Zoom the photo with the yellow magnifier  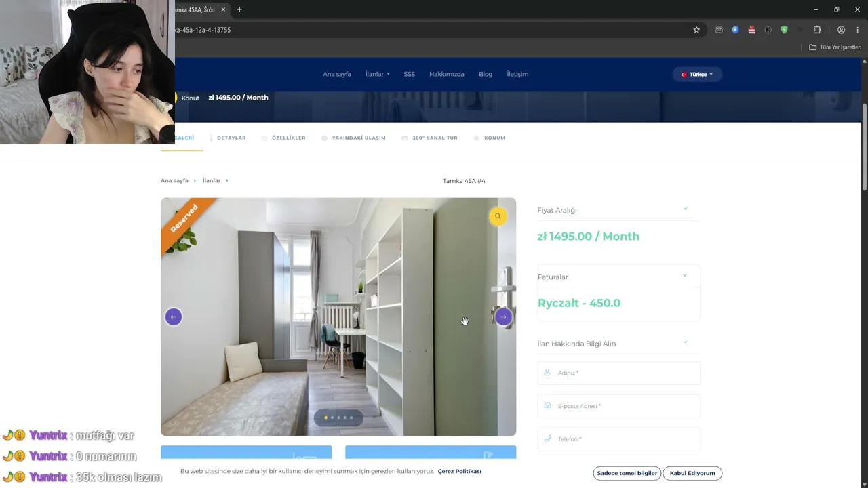point(498,216)
